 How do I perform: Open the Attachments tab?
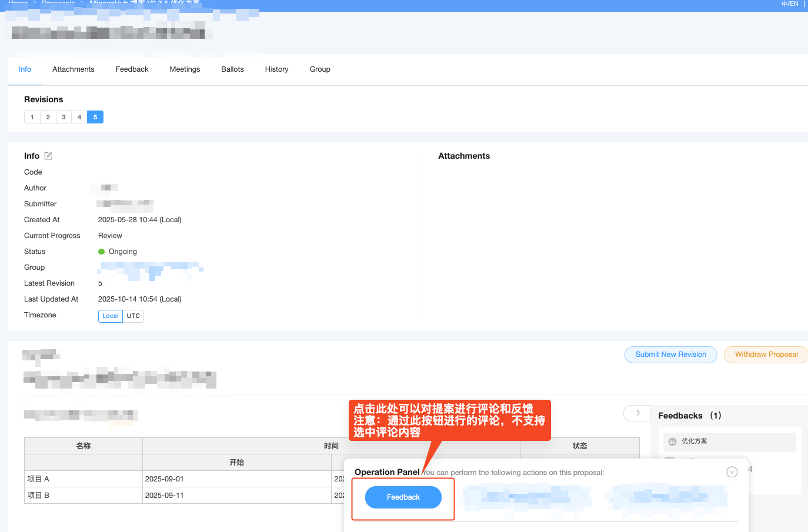73,69
